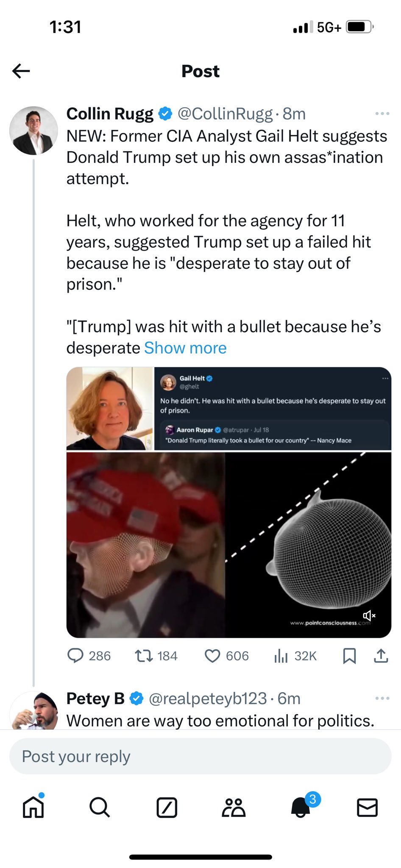This screenshot has height=868, width=401.
Task: Open the Grok tab icon
Action: (167, 807)
